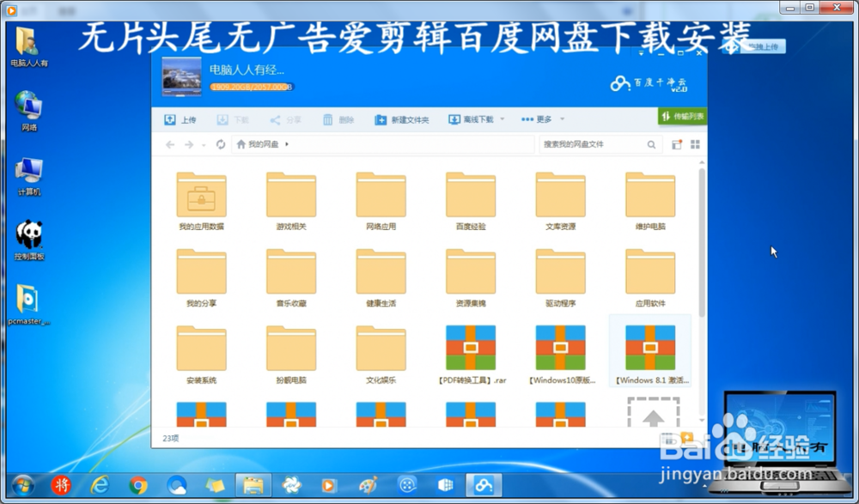Open the 网络 desktop icon

29,112
